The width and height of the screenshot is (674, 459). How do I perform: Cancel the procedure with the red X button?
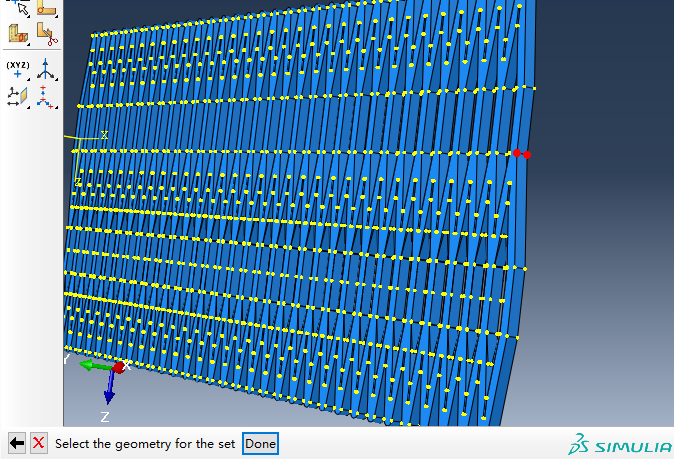click(39, 443)
